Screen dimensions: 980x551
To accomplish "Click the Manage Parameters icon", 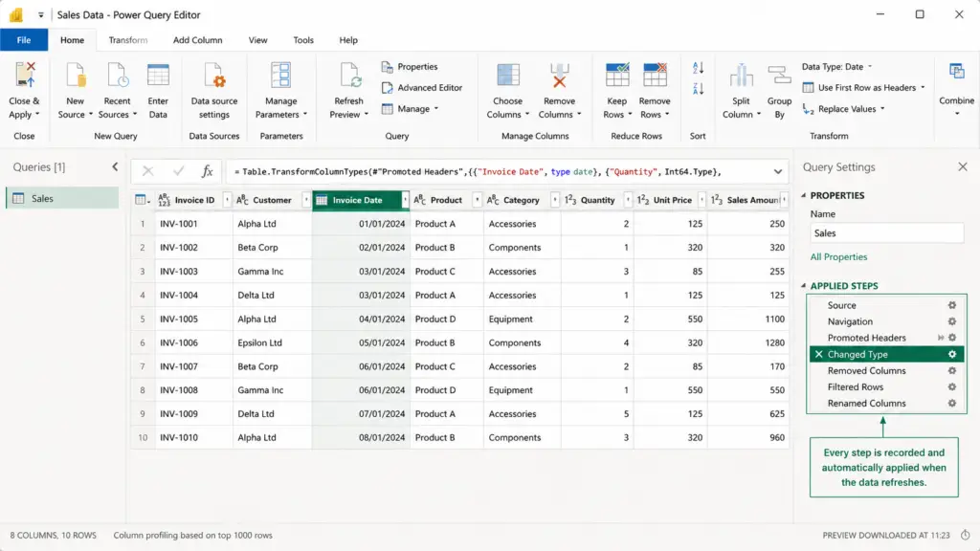I will (280, 75).
